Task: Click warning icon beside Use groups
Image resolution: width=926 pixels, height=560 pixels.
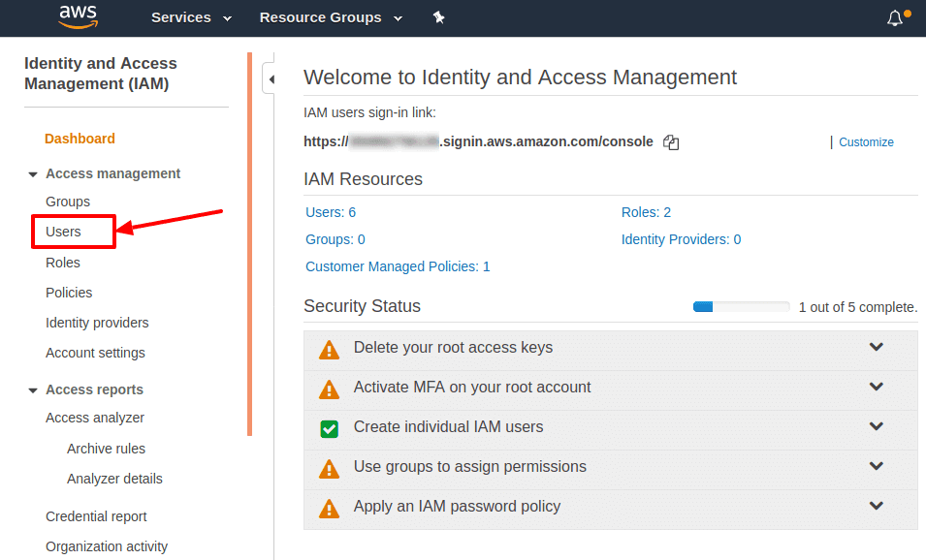Action: coord(330,469)
